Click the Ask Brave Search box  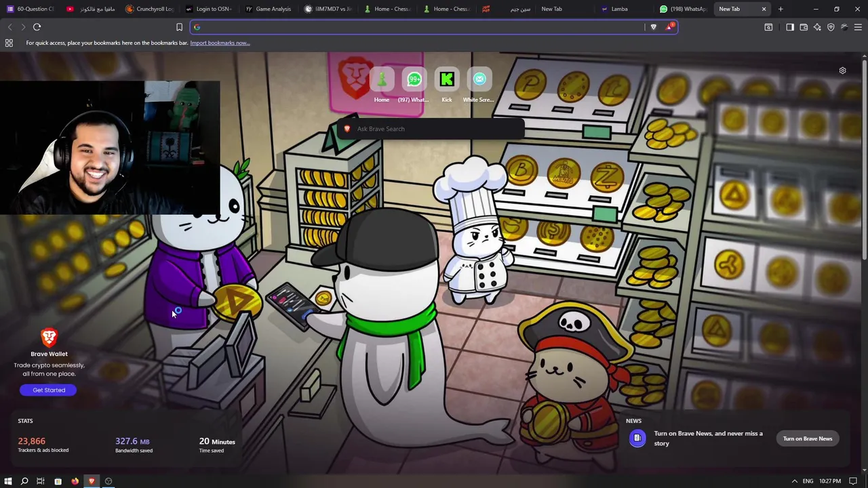click(x=431, y=129)
